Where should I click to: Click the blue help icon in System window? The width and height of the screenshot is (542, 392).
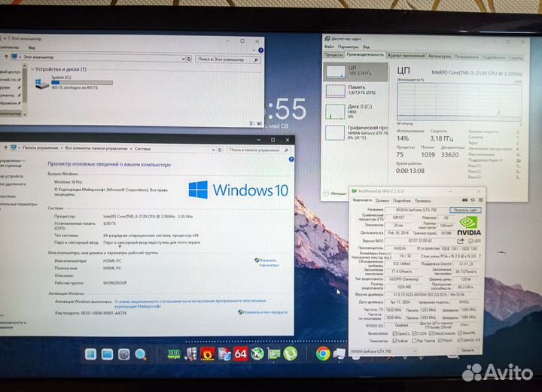(291, 160)
